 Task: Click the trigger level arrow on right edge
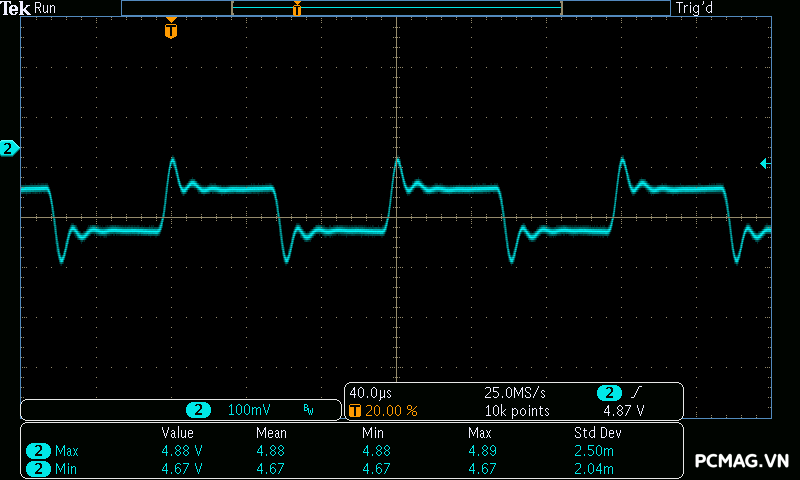coord(764,163)
